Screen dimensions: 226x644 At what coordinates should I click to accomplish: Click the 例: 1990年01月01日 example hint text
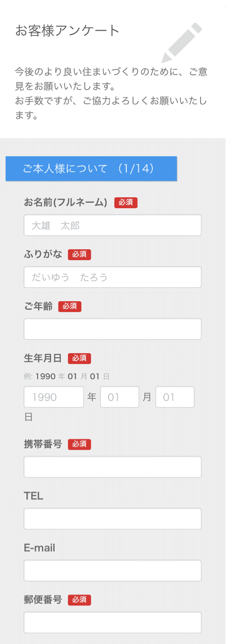coord(67,376)
